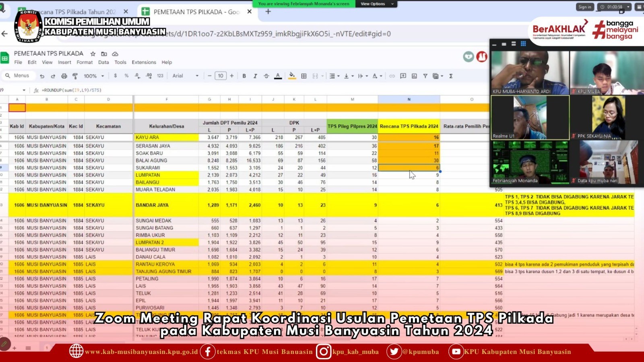Toggle strikethrough formatting

click(266, 76)
